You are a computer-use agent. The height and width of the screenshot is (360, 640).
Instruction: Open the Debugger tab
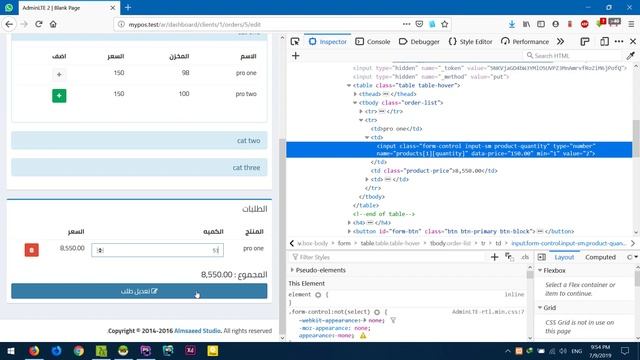click(x=419, y=42)
